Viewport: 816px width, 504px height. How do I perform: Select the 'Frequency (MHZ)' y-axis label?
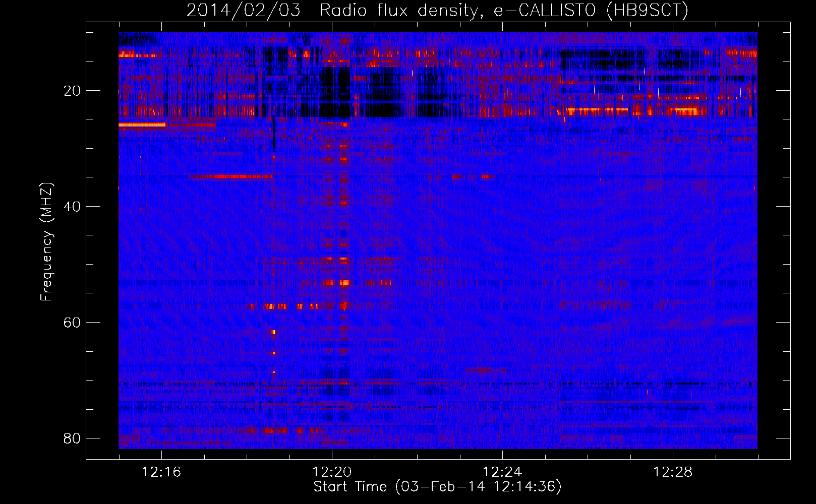(x=46, y=242)
